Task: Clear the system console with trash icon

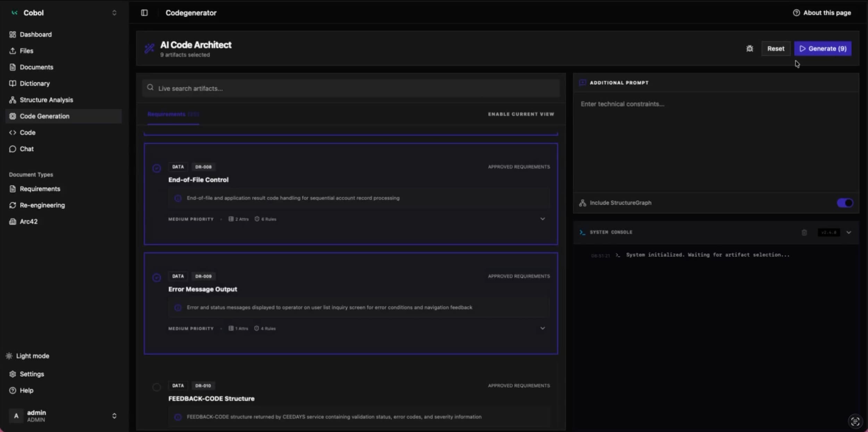Action: [804, 232]
